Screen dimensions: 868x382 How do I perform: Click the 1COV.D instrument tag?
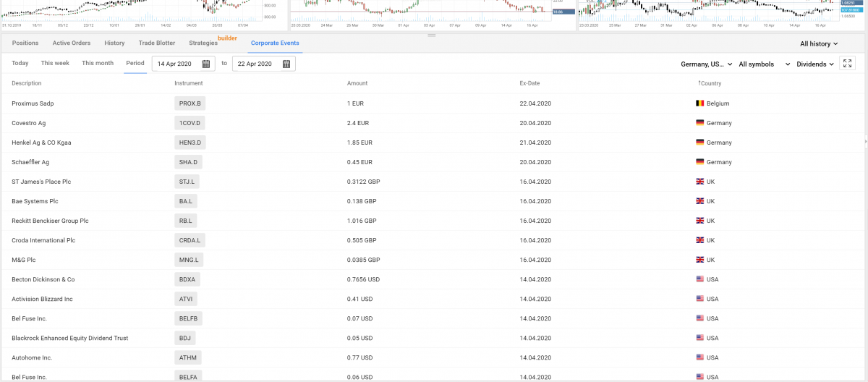pos(190,123)
